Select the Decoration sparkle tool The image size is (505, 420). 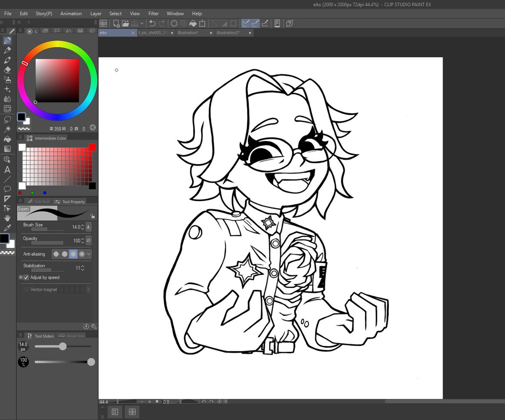(7, 89)
